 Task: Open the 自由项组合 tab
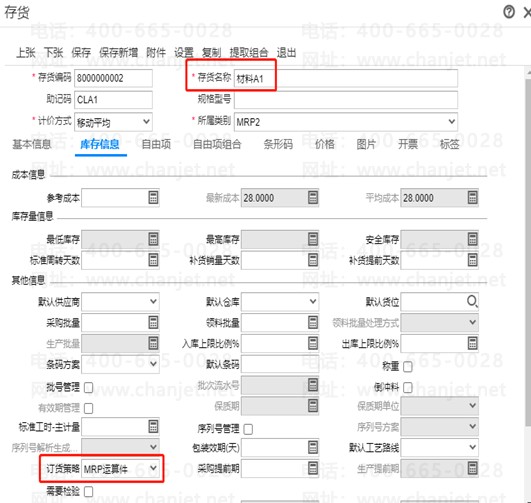217,144
